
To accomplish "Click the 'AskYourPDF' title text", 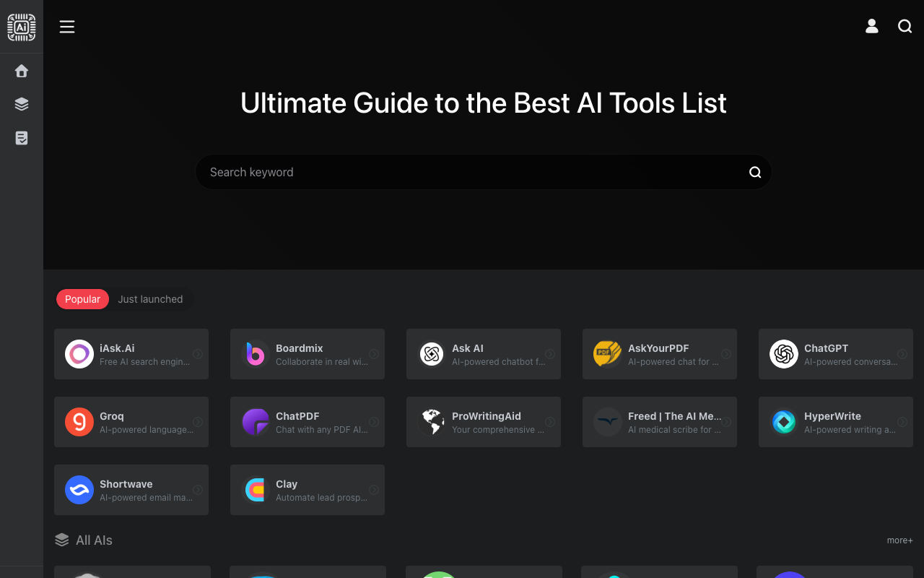I will 658,348.
